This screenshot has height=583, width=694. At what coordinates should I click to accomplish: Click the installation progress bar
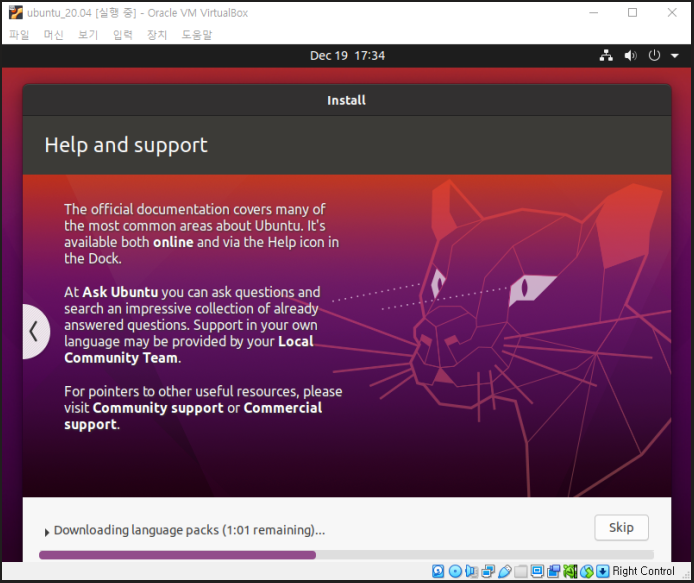[x=346, y=555]
